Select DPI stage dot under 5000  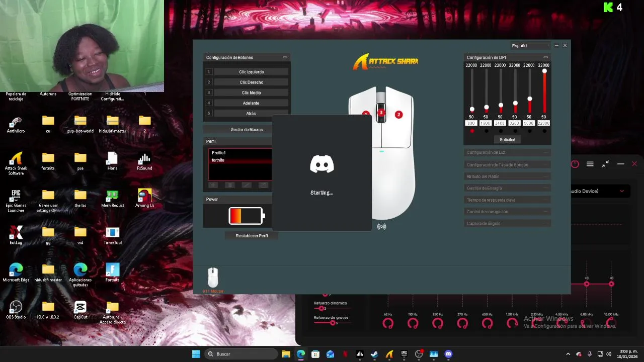point(529,131)
